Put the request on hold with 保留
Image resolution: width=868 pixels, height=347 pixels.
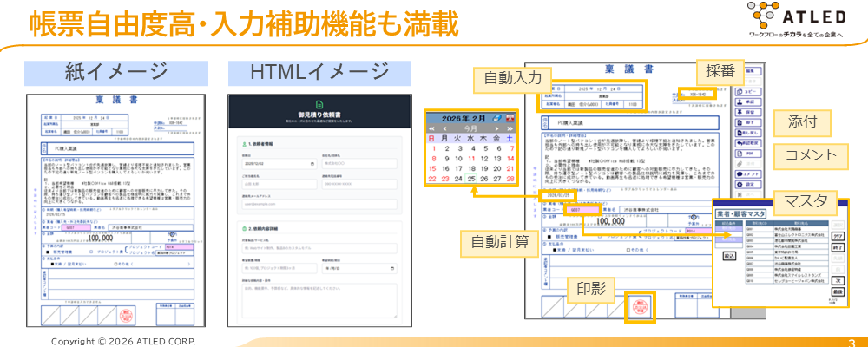(748, 113)
